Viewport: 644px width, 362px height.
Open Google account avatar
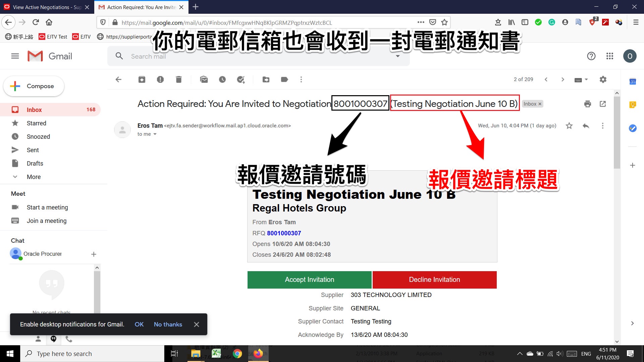pos(630,56)
